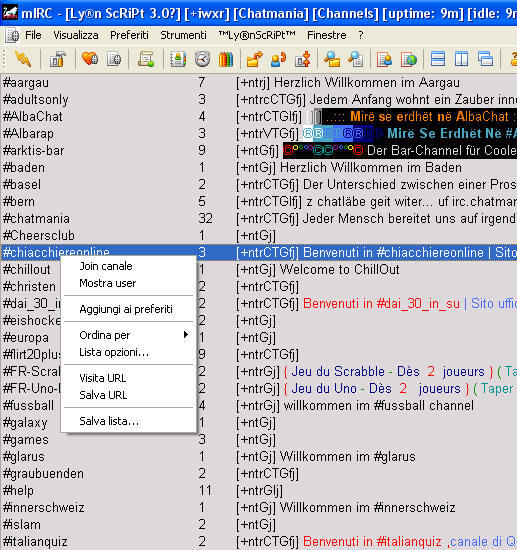Start DCC Chat with phone-person icon
This screenshot has height=550, width=517.
[x=278, y=59]
